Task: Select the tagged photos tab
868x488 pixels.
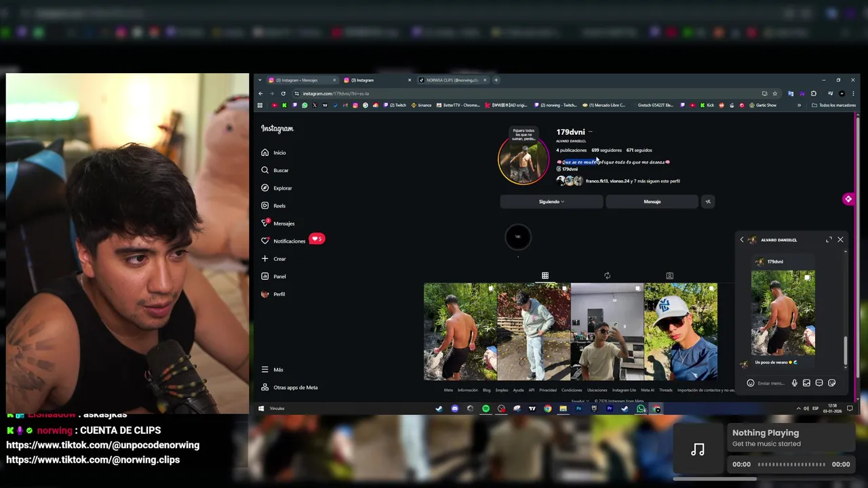Action: point(669,276)
